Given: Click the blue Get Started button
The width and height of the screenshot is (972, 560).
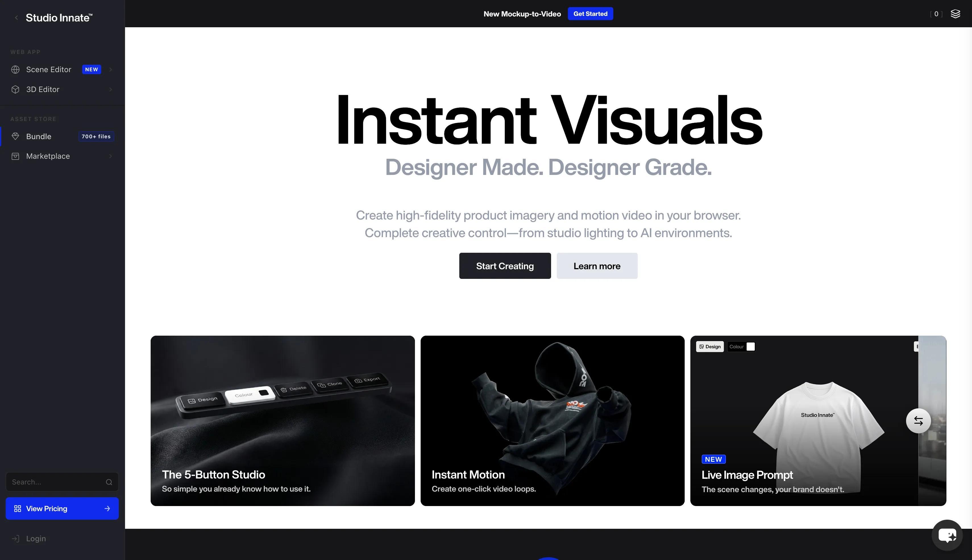Looking at the screenshot, I should [590, 14].
